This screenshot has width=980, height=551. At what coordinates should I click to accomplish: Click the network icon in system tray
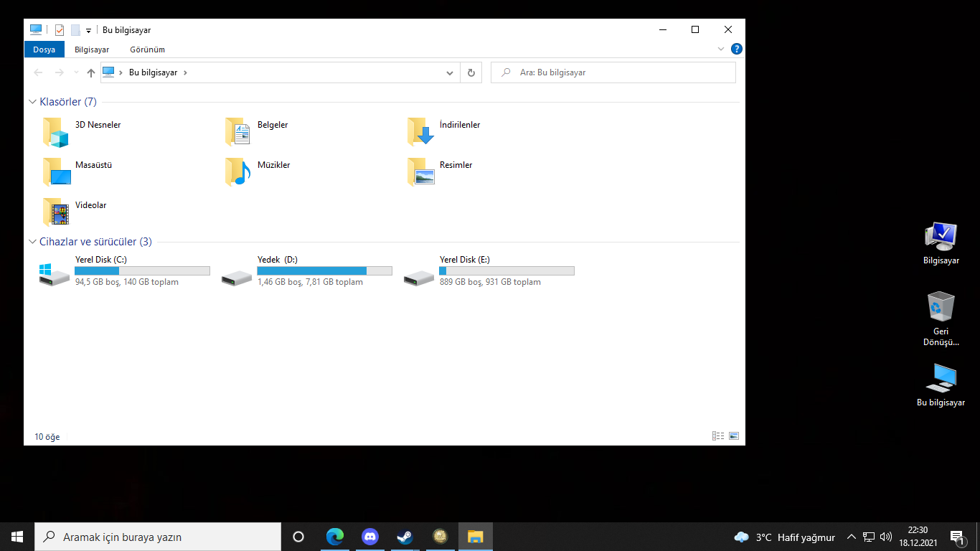869,537
